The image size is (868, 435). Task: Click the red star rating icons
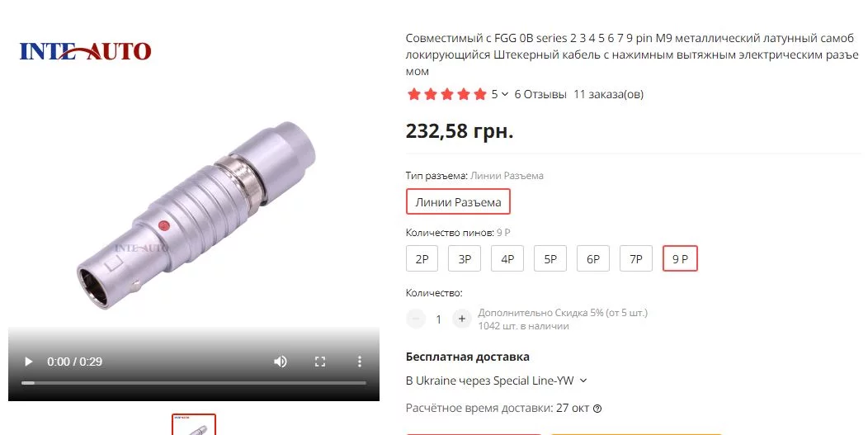446,94
